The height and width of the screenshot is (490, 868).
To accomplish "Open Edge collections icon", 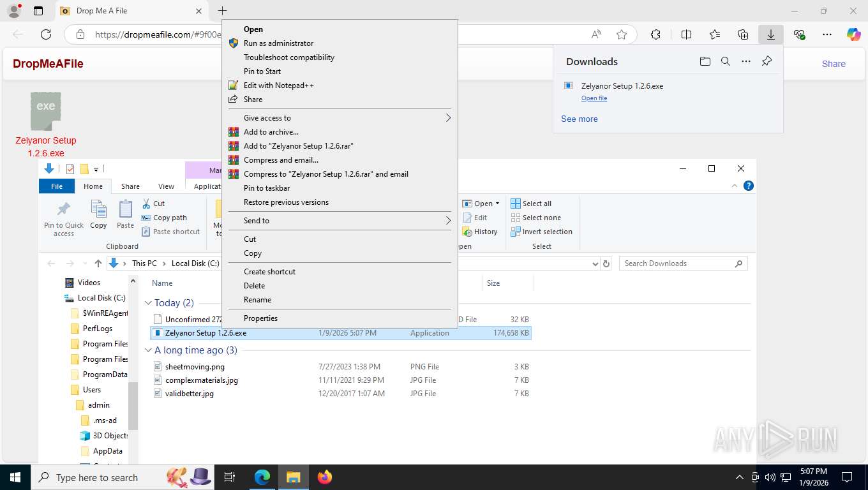I will coord(743,34).
